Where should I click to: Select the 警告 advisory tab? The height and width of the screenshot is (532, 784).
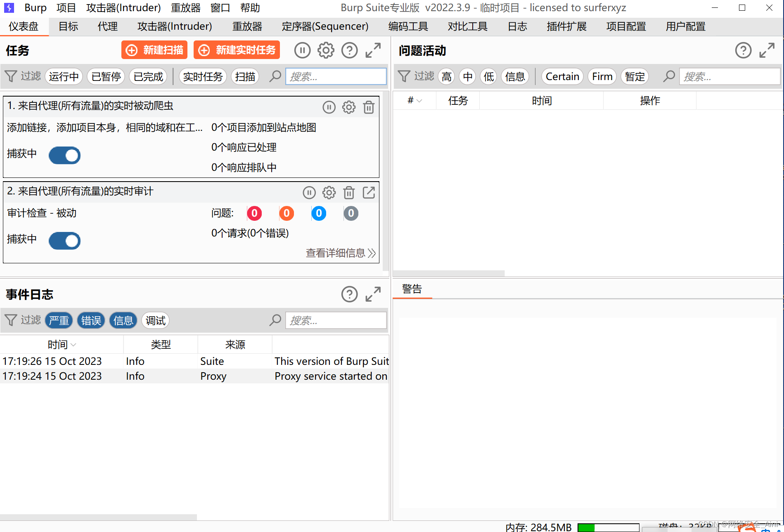(412, 289)
